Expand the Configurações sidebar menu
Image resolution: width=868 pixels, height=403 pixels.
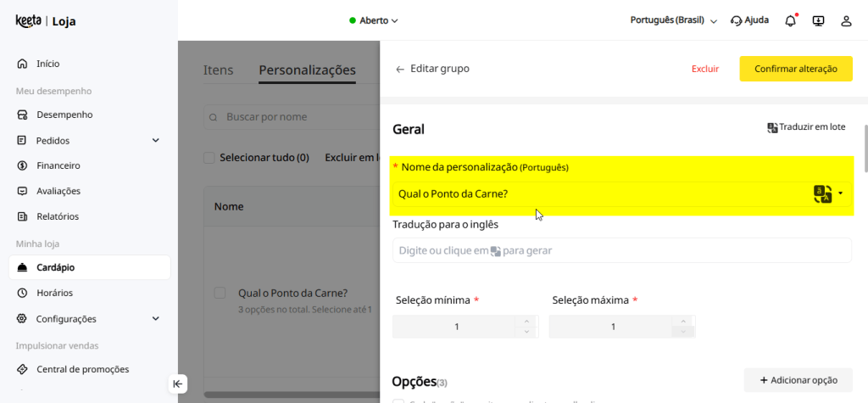tap(155, 319)
